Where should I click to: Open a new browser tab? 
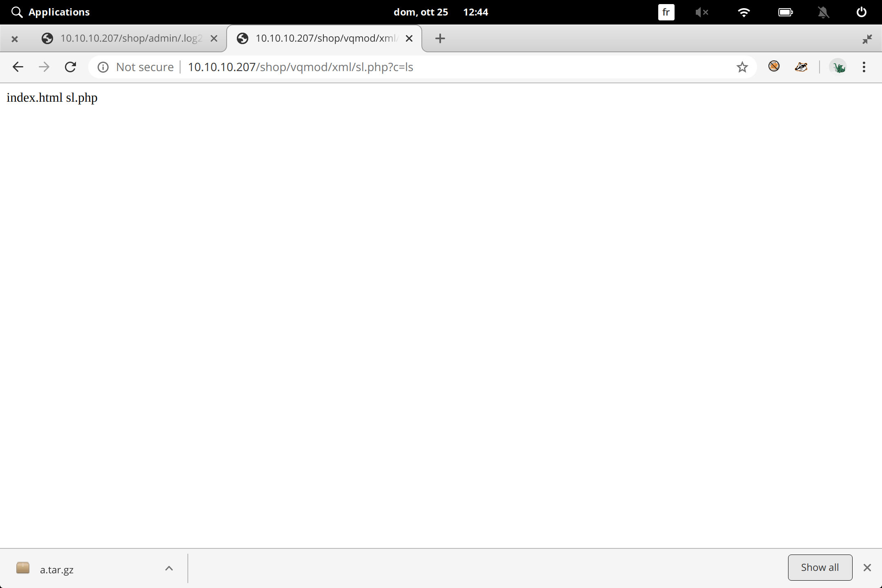click(x=440, y=38)
